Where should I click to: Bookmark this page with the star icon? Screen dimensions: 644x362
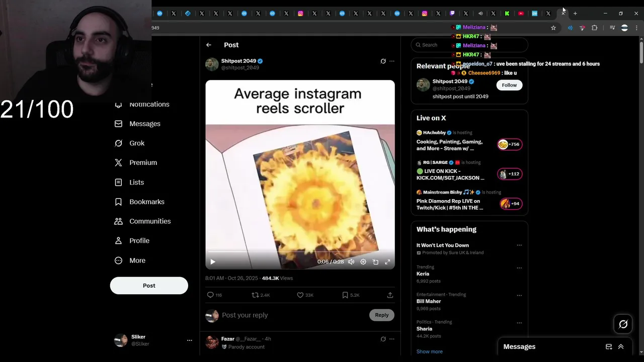click(x=553, y=28)
